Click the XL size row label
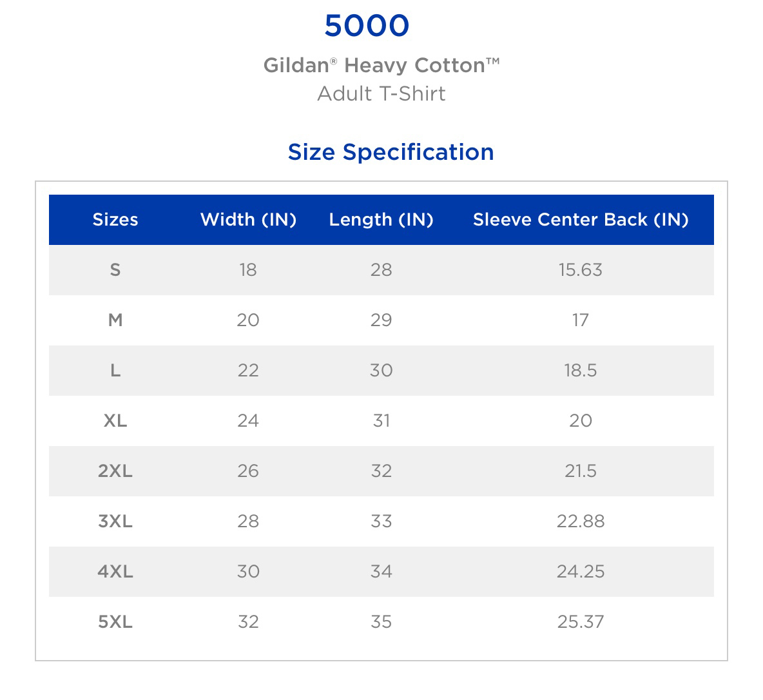Screen dimensions: 763x700 [x=115, y=421]
